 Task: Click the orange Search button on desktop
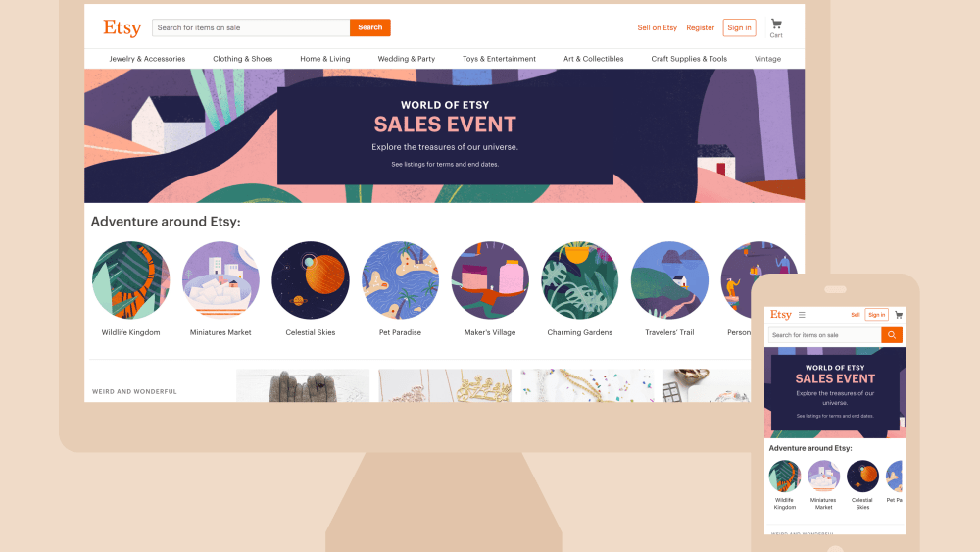[370, 27]
